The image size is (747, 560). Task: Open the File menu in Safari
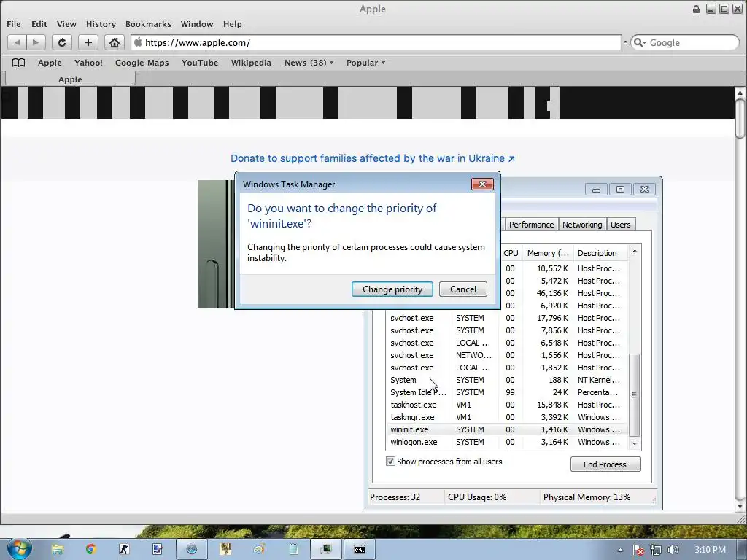(14, 24)
